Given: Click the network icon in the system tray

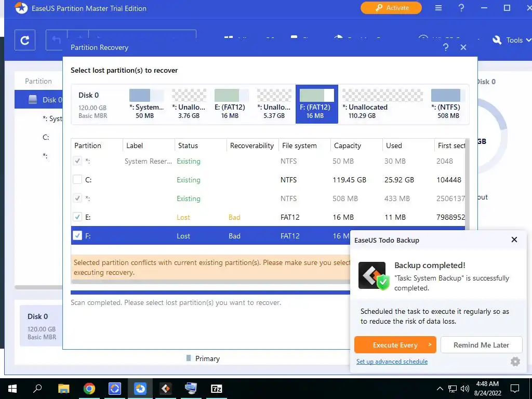Looking at the screenshot, I should point(453,389).
